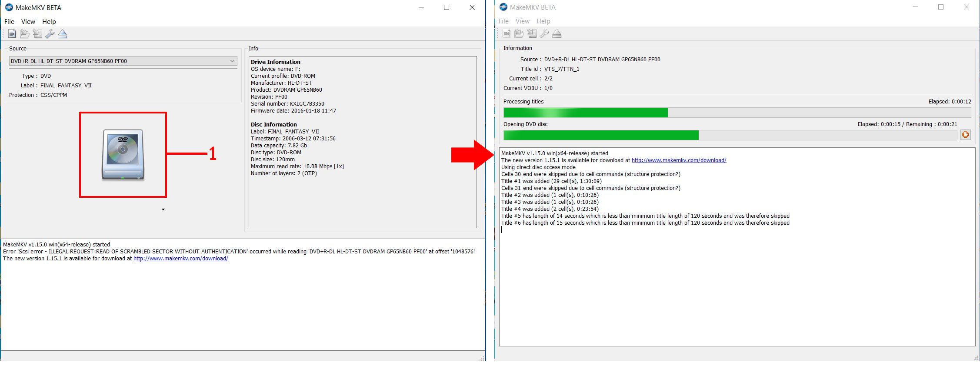
Task: Click small dropdown arrow below DVD drive icon
Action: click(x=163, y=209)
